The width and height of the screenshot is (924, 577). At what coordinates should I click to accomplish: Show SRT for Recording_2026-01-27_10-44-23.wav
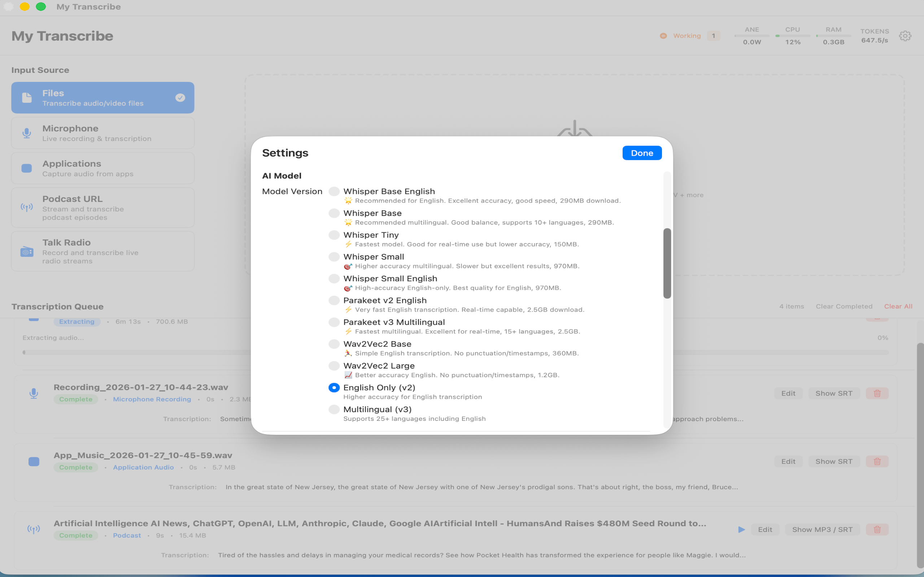click(x=834, y=393)
